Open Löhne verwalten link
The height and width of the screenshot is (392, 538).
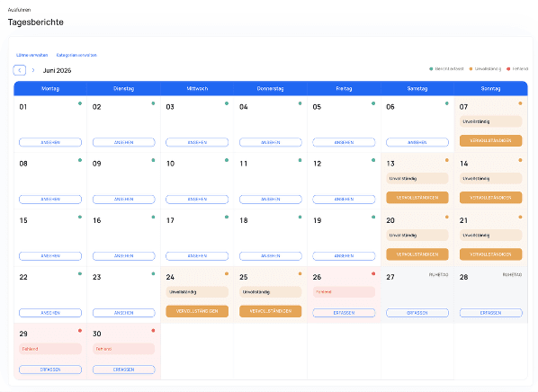[x=31, y=55]
